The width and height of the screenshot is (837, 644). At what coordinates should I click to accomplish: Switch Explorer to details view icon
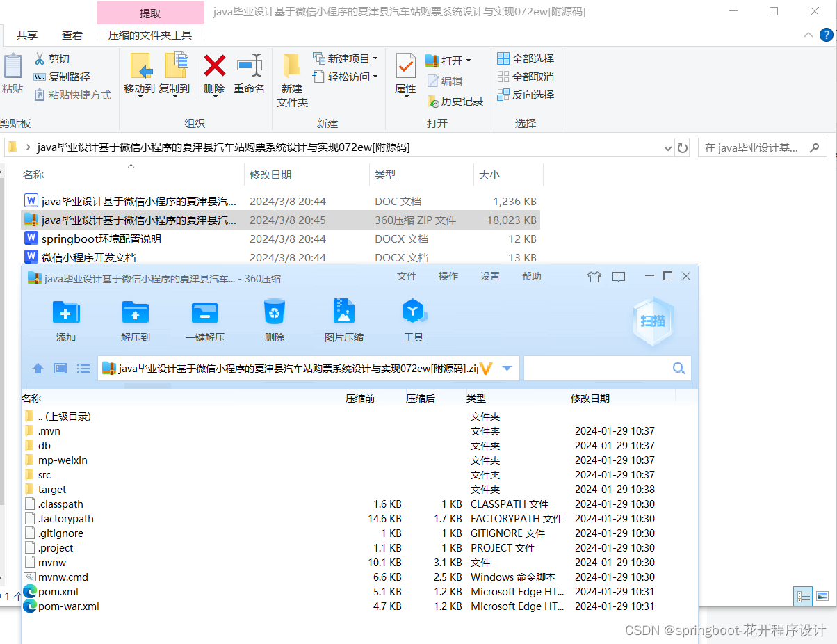pos(804,596)
